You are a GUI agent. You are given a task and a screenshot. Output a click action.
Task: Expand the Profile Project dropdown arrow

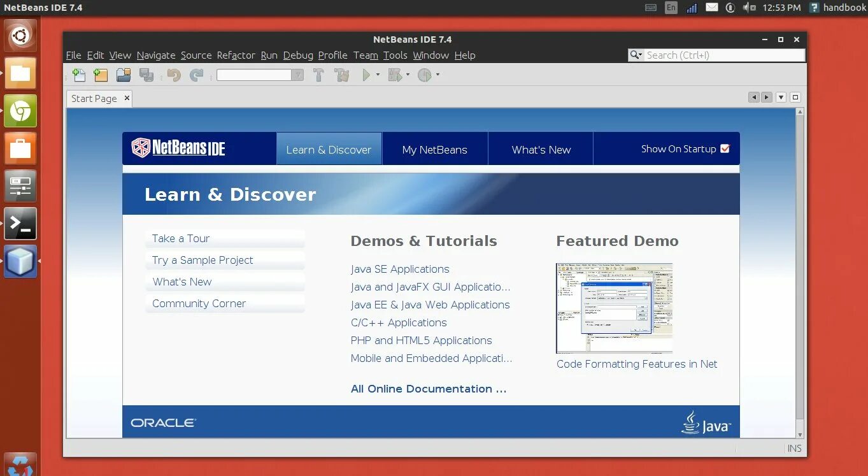pyautogui.click(x=438, y=75)
